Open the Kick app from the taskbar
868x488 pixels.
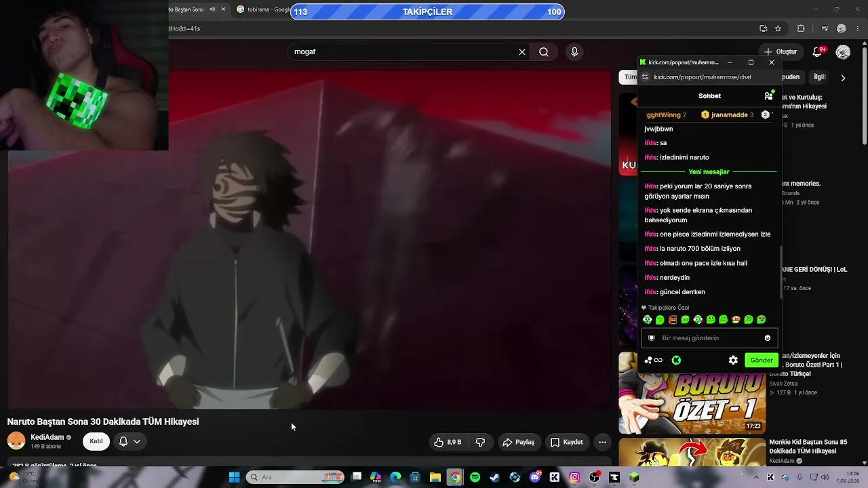555,477
